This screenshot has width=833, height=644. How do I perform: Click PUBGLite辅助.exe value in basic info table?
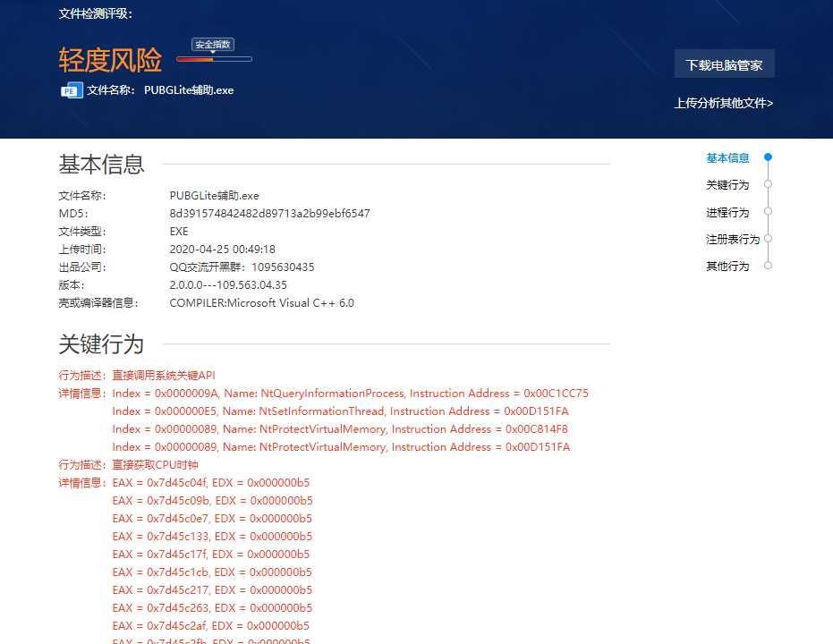tap(214, 195)
